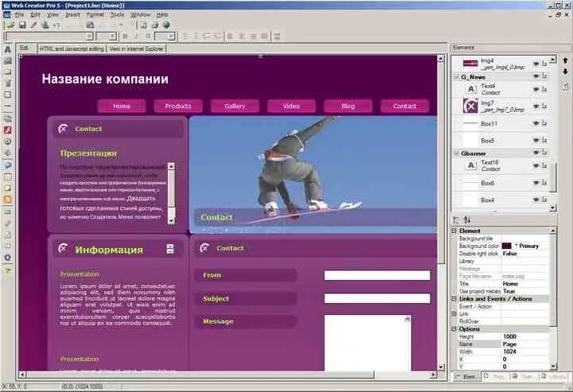Select the calendar tool in left toolbar
573x392 pixels.
[8, 177]
